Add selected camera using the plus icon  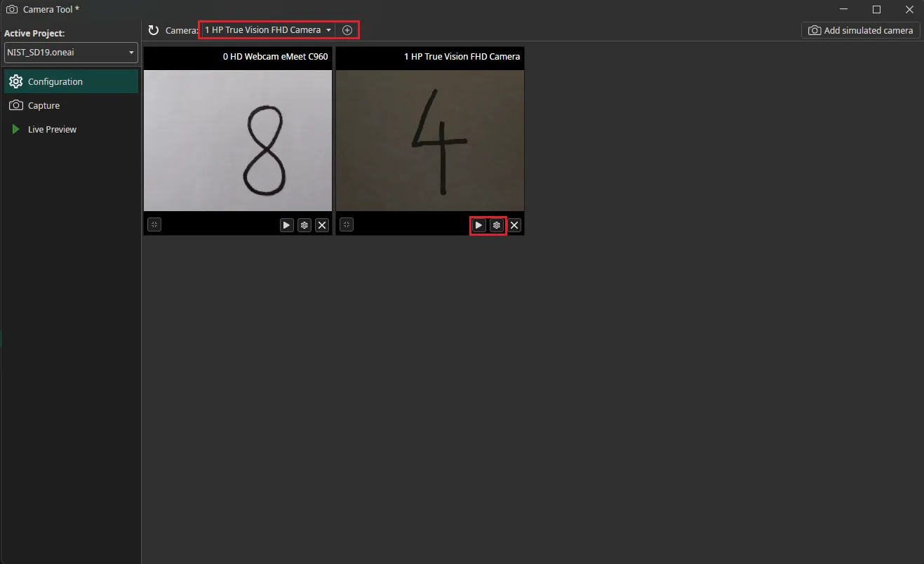point(347,29)
